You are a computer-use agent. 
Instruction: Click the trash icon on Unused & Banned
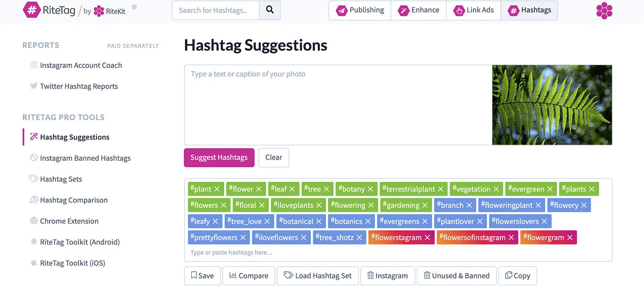click(x=427, y=276)
